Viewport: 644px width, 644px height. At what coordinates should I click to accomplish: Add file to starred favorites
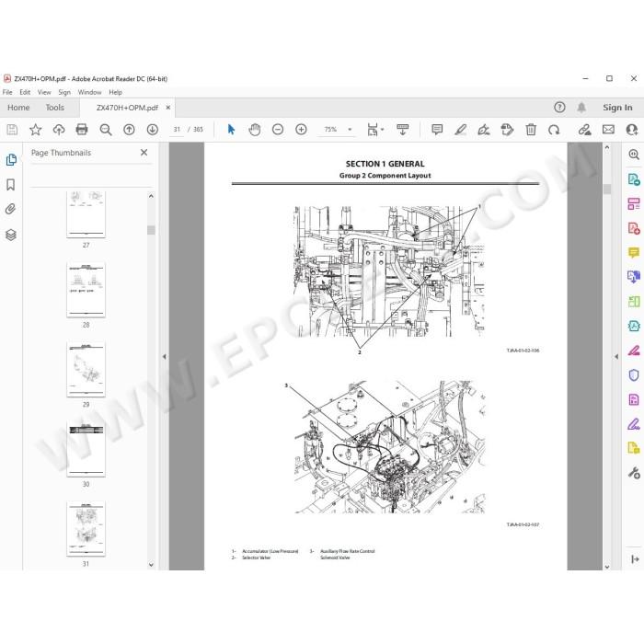[x=35, y=130]
